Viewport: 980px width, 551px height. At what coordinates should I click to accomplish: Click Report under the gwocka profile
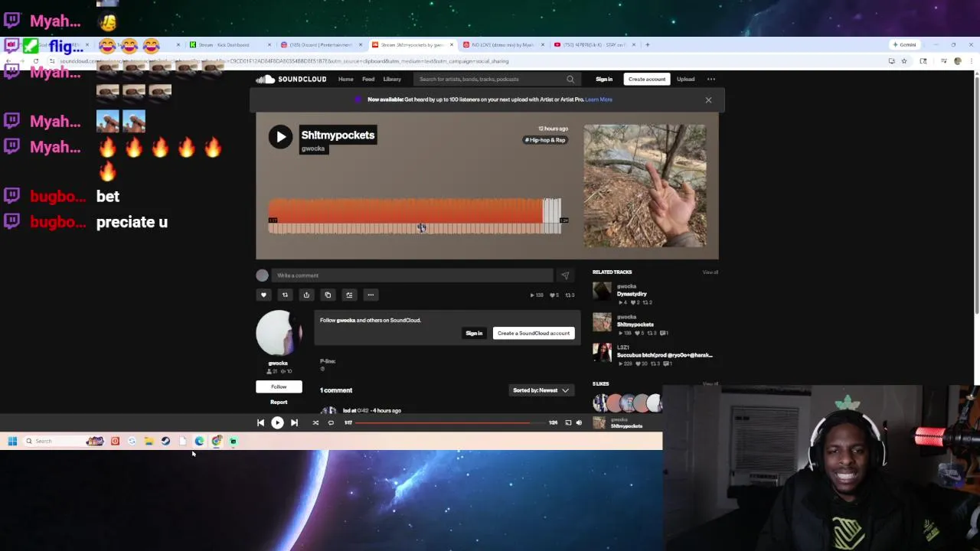tap(279, 402)
